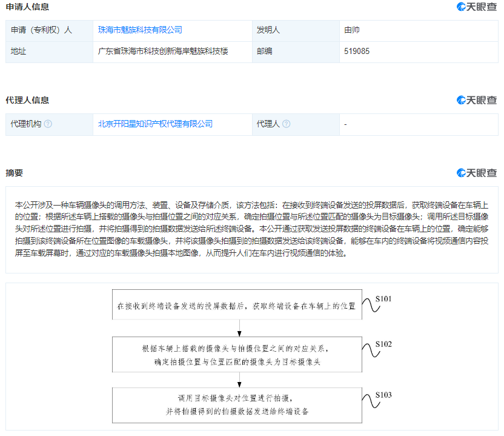Viewport: 504px width, 436px height.
Task: Click the help icon next to 代理机构
Action: click(48, 124)
